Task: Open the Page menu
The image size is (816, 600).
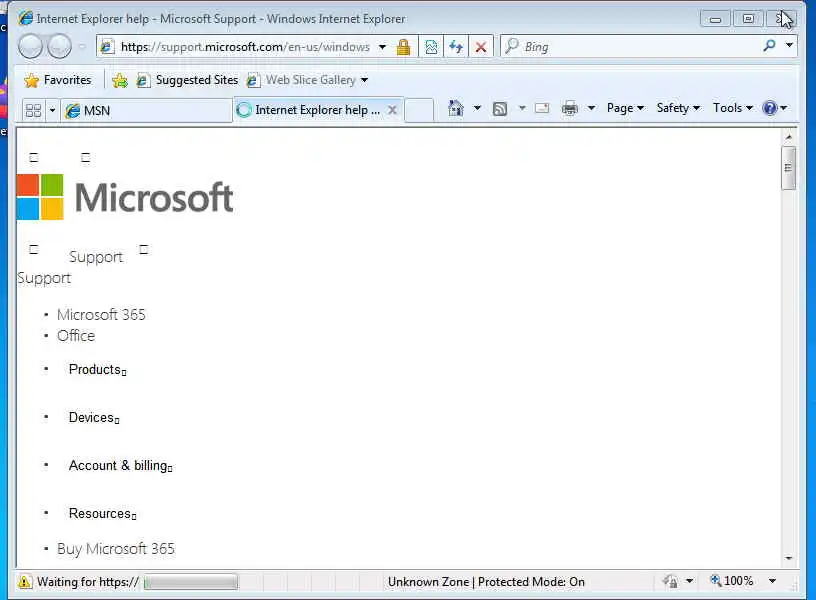Action: coord(626,108)
